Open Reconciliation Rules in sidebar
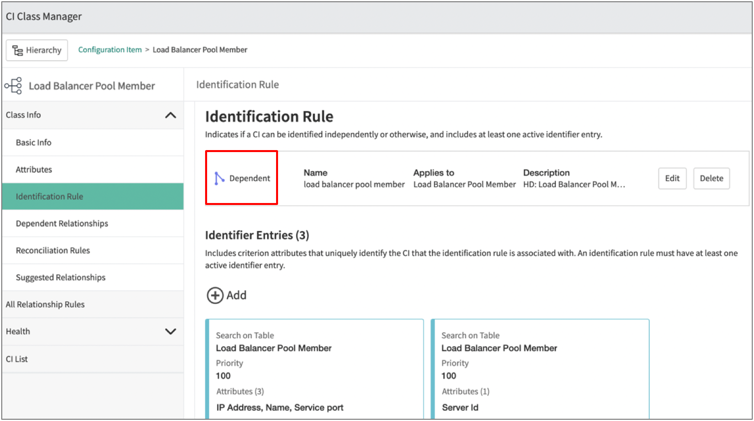The width and height of the screenshot is (754, 421). coord(93,250)
